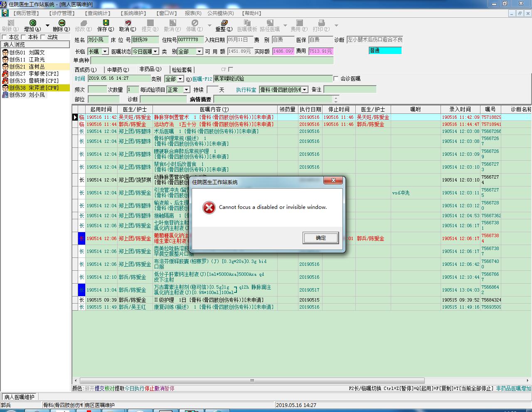Open the 类别 全部 dropdown beside 时间 field

point(180,79)
